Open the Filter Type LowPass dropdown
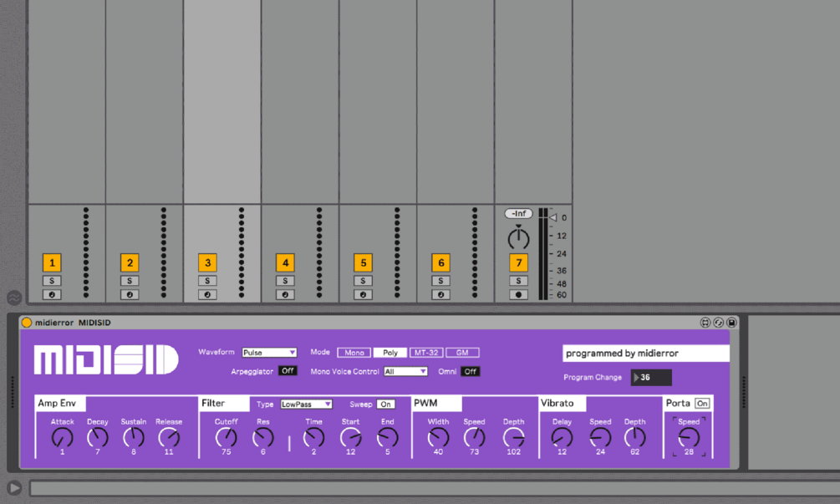This screenshot has height=504, width=840. click(306, 405)
